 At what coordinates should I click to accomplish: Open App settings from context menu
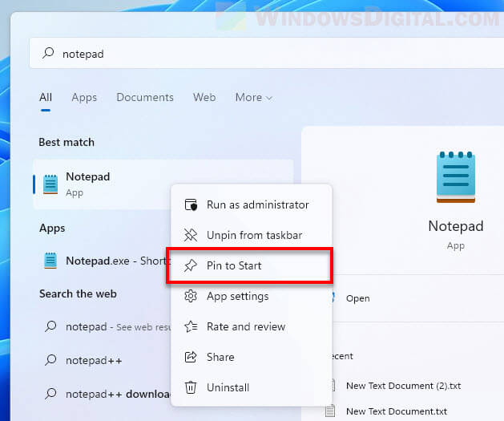pyautogui.click(x=252, y=296)
